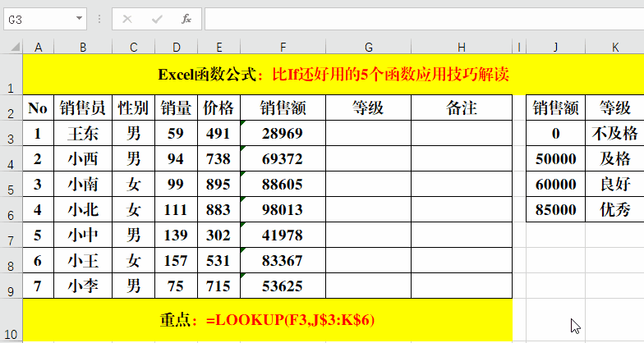Select column K header
644x343 pixels.
click(614, 48)
